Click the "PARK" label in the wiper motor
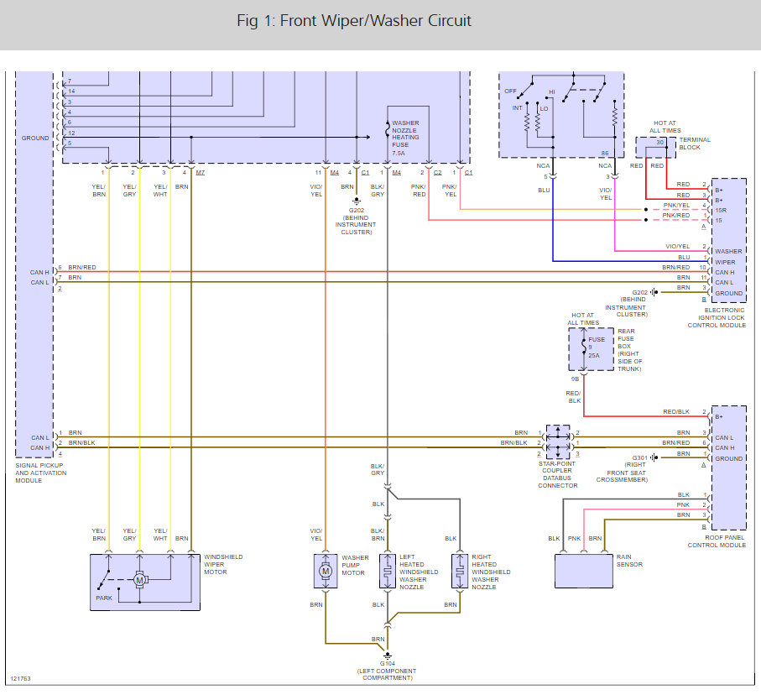This screenshot has width=761, height=700. pos(104,598)
